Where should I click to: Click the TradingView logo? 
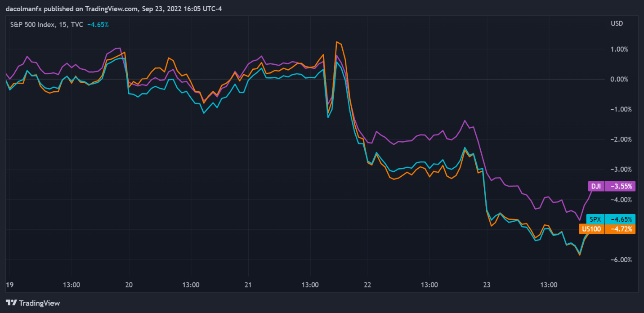(33, 303)
